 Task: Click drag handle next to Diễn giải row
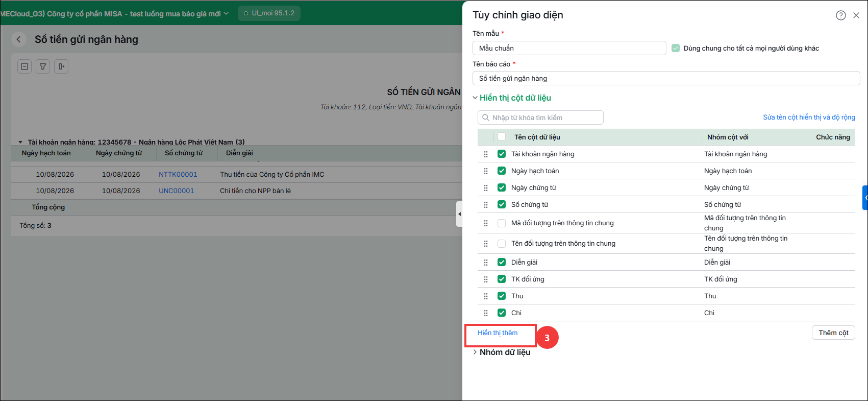[486, 263]
